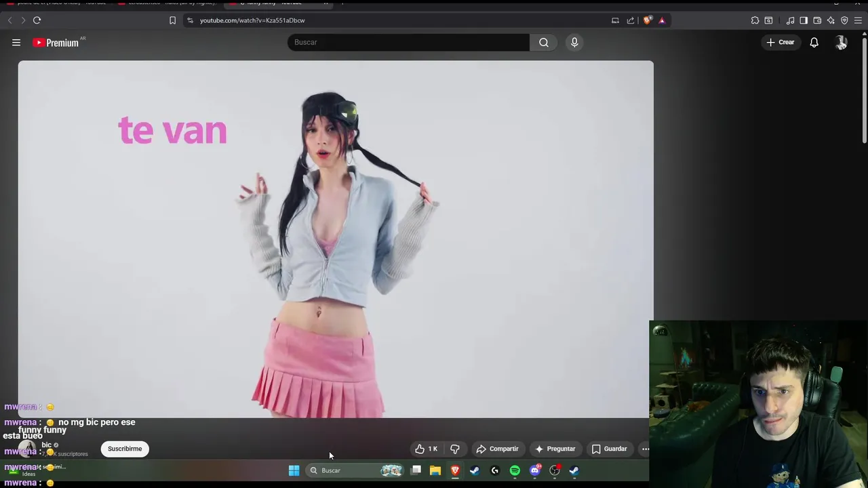Screen dimensions: 868x488
Task: Bookmark this page with the bookmark icon
Action: (172, 20)
